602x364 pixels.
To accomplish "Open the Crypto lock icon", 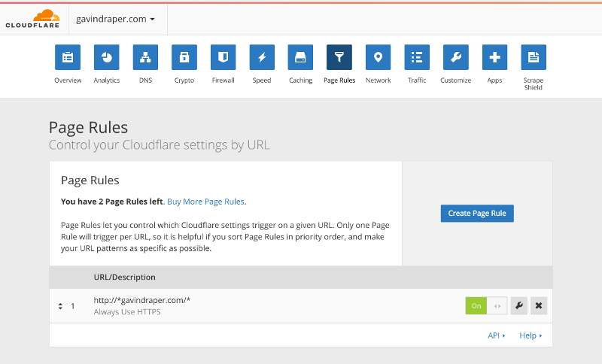I will 184,57.
